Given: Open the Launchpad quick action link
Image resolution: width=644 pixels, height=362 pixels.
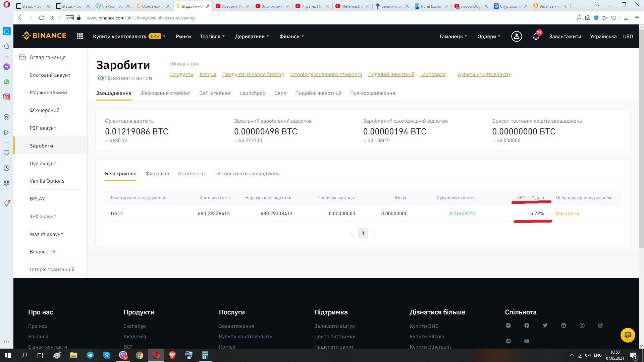Looking at the screenshot, I should 433,74.
